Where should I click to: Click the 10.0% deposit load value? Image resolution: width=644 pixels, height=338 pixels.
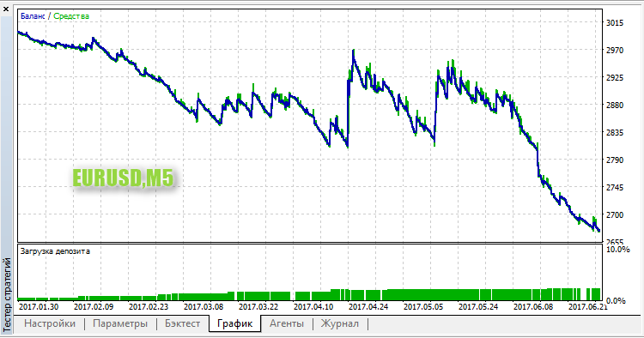[x=618, y=250]
